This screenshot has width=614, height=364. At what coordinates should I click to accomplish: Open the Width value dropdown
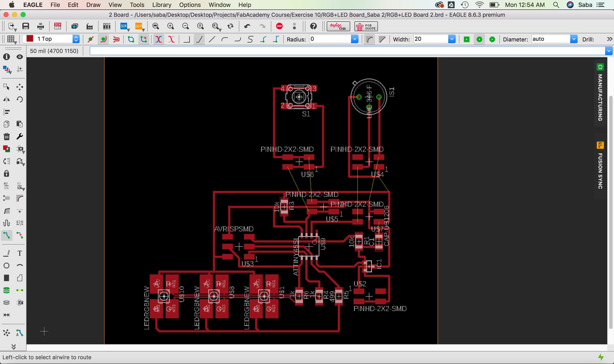pyautogui.click(x=452, y=39)
